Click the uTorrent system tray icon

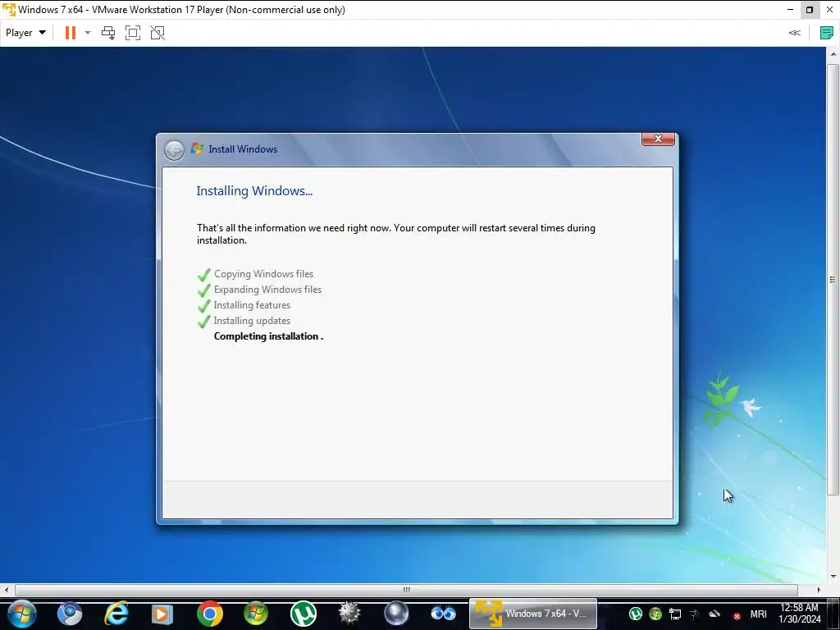point(636,614)
